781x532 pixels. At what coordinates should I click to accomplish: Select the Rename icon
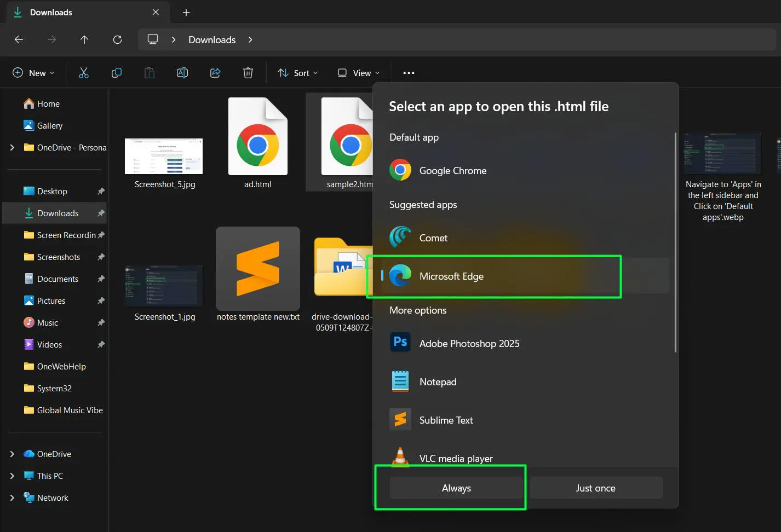(182, 72)
